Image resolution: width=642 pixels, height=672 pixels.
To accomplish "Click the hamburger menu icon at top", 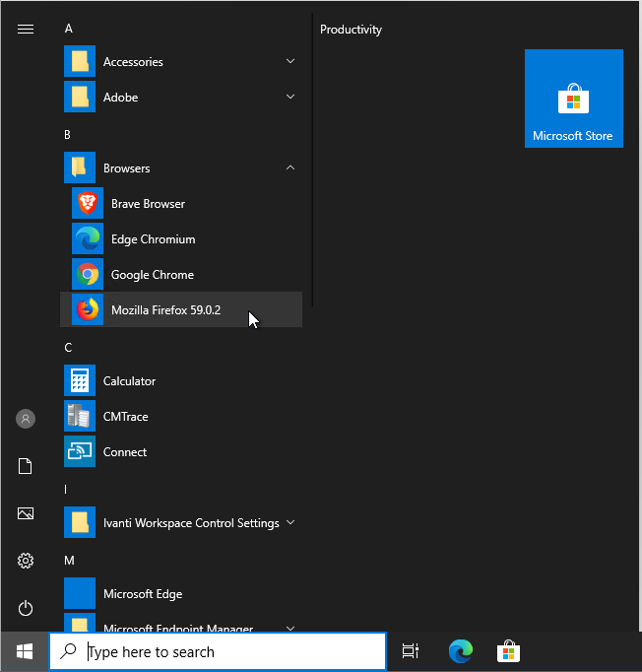I will [x=26, y=29].
